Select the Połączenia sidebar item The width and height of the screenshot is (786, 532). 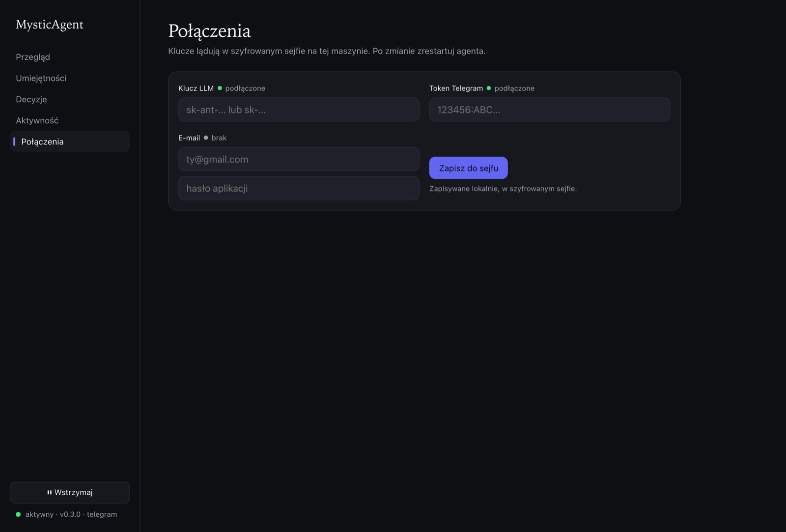pyautogui.click(x=70, y=141)
